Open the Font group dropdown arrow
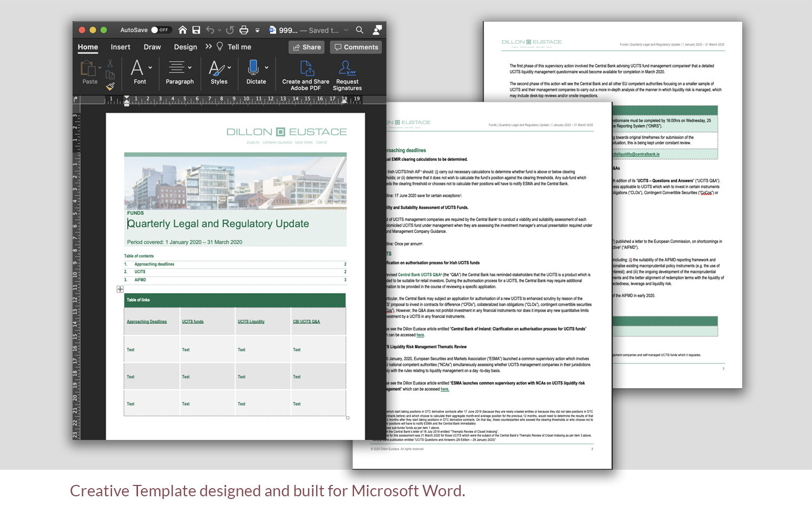812x512 pixels. click(150, 68)
